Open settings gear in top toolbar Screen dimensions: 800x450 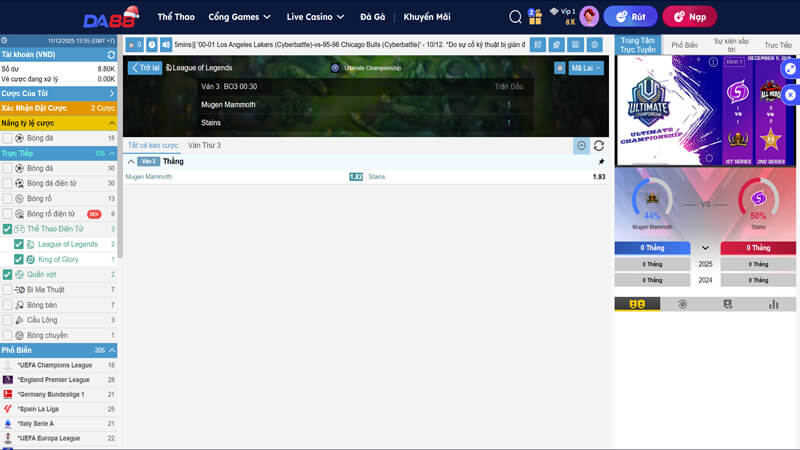tap(594, 45)
